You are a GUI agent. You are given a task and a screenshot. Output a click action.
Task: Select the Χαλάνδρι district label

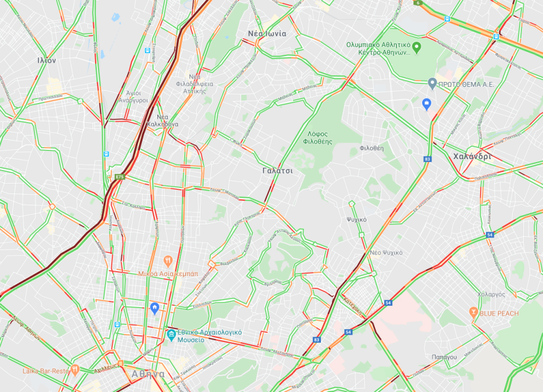coord(473,157)
